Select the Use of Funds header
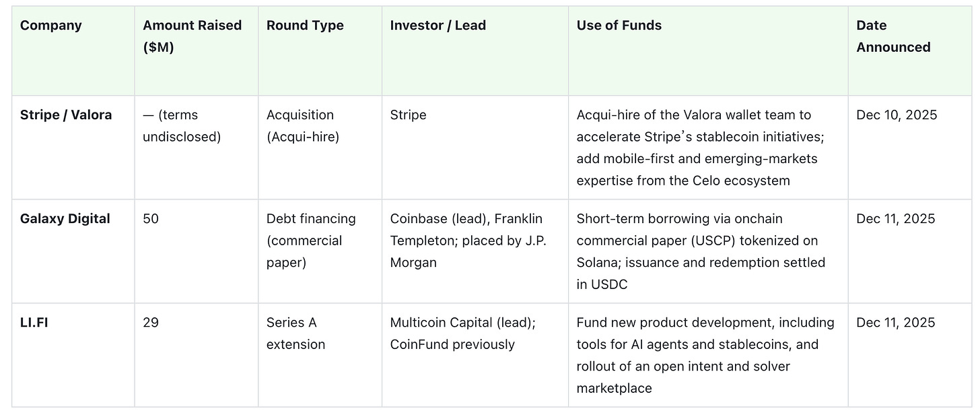This screenshot has height=413, width=980. 619,26
